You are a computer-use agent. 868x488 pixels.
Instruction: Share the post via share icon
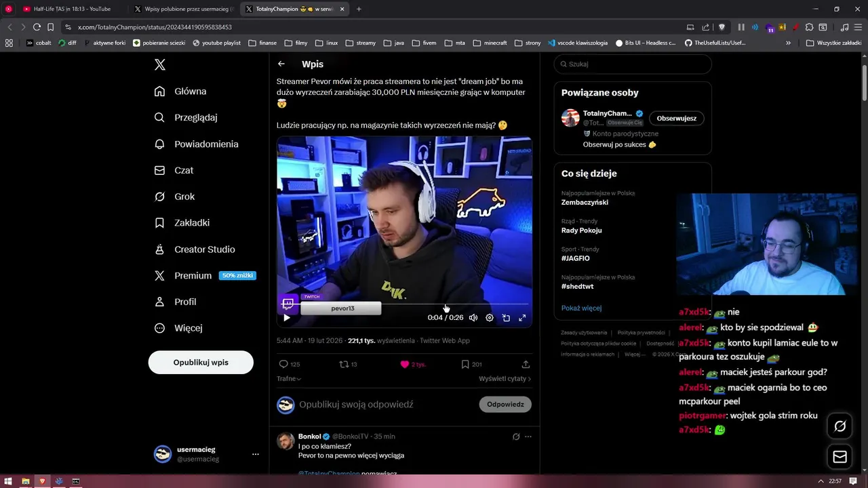(526, 364)
